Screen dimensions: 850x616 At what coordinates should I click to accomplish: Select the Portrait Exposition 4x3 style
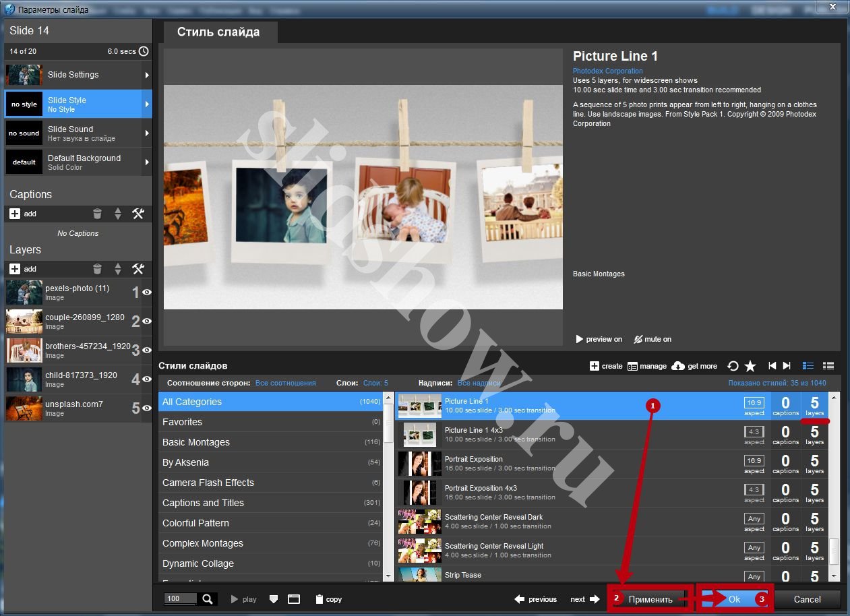[x=612, y=493]
